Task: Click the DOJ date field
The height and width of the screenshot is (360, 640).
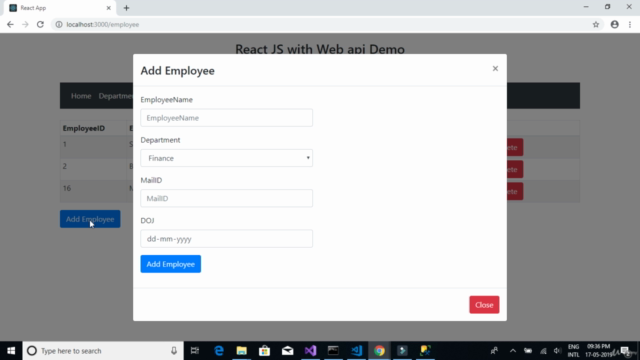Action: pos(227,239)
